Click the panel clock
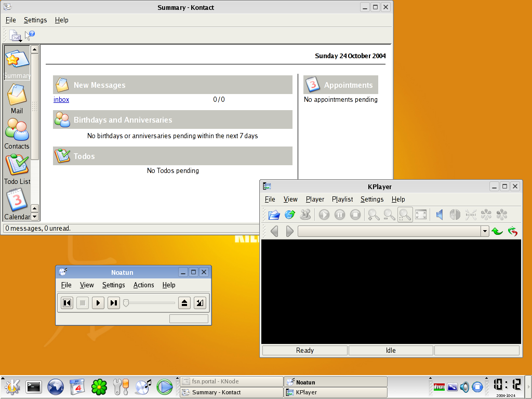The height and width of the screenshot is (399, 532). point(507,387)
